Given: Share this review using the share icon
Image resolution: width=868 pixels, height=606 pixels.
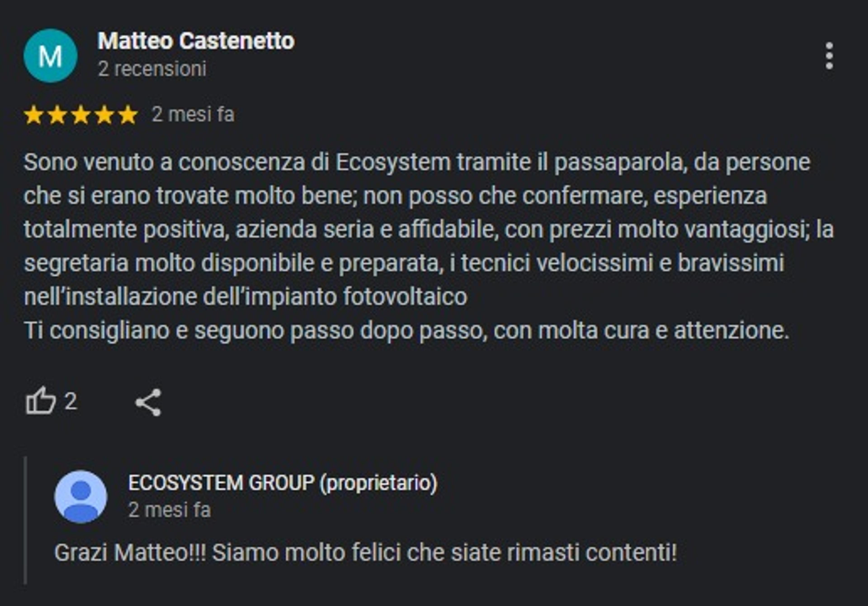Looking at the screenshot, I should click(149, 402).
